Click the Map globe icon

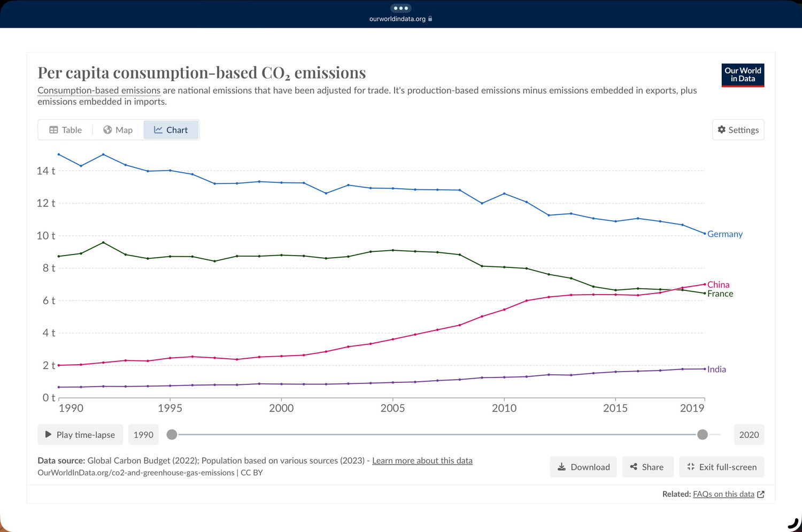point(107,130)
